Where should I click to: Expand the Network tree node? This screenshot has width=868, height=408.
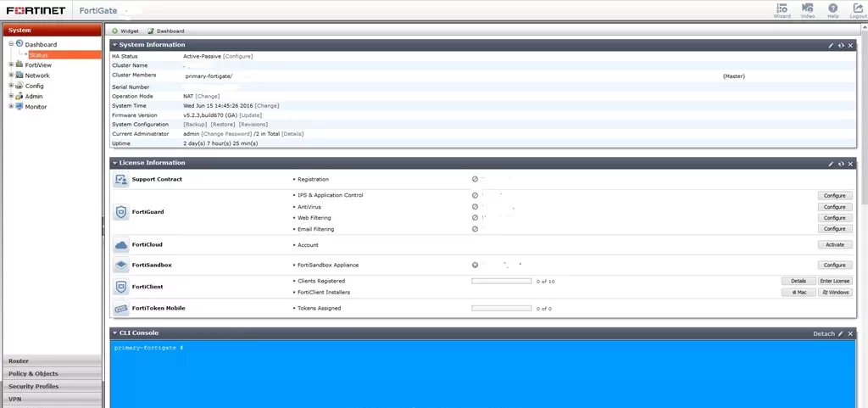[11, 75]
